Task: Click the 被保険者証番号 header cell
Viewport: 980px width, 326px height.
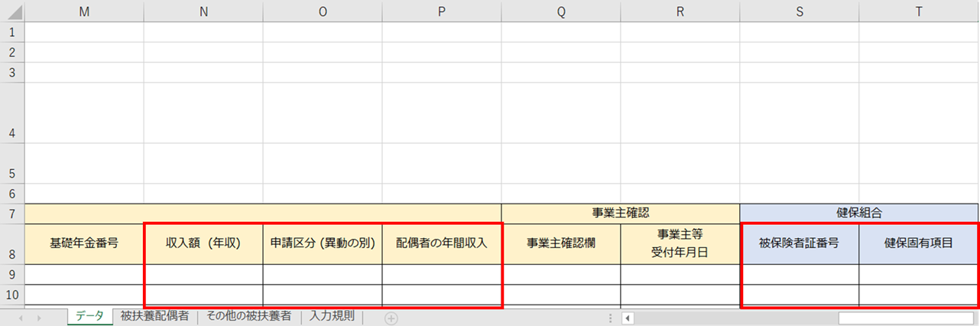Action: pyautogui.click(x=800, y=243)
